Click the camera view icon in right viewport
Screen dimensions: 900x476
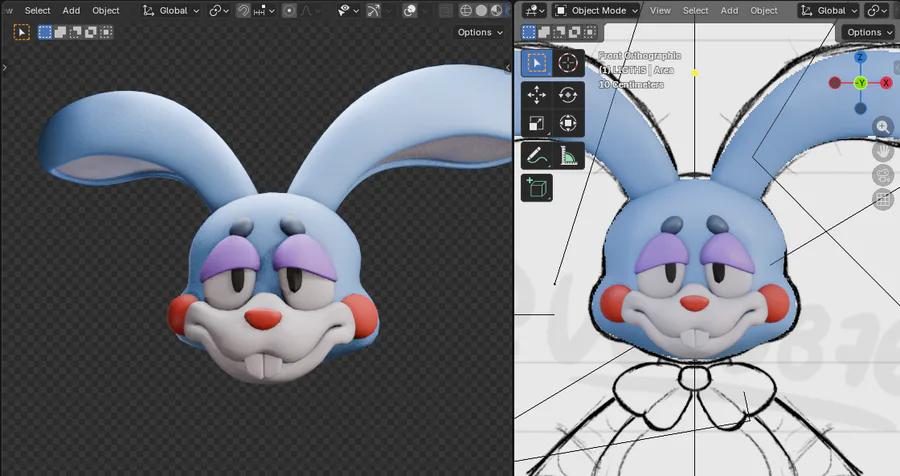883,175
